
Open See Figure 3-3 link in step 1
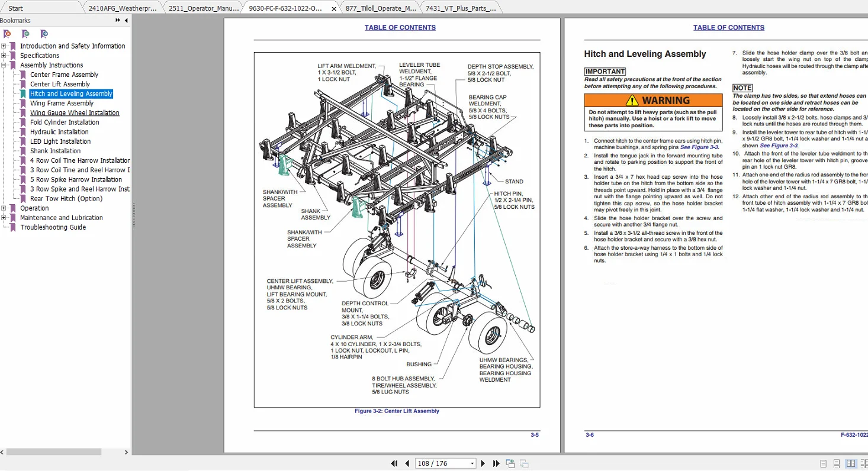pos(699,147)
